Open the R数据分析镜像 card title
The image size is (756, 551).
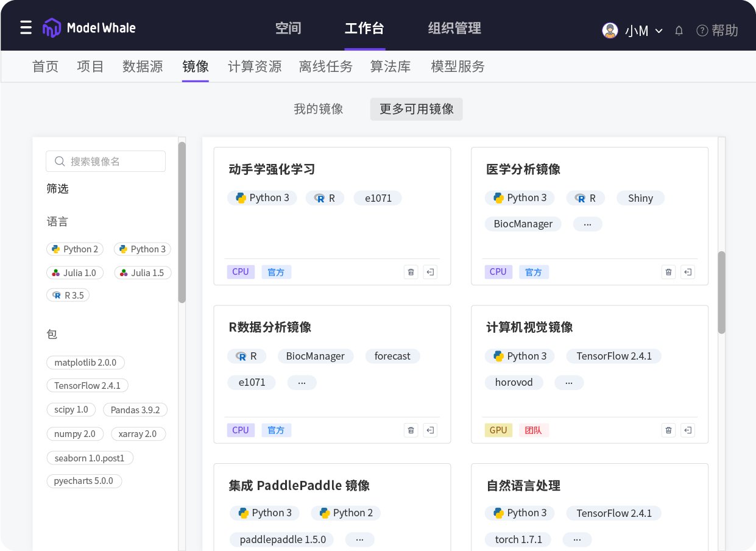[x=270, y=327]
